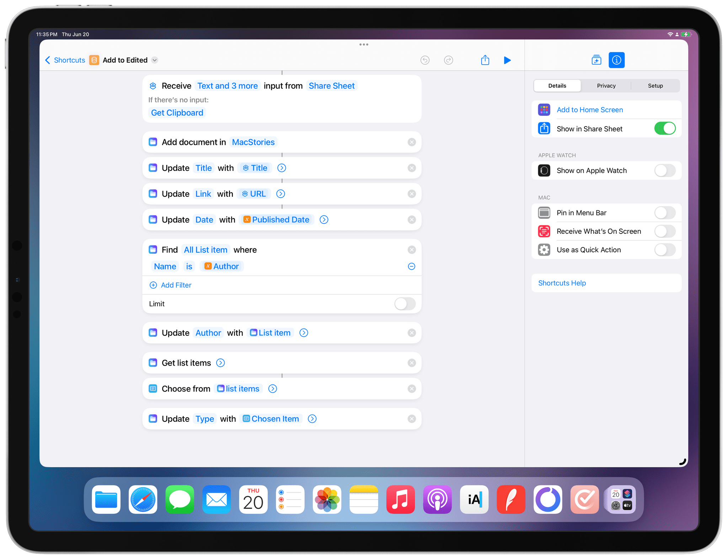Screen dimensions: 728x560
Task: Open the Files app in dock
Action: [x=106, y=499]
